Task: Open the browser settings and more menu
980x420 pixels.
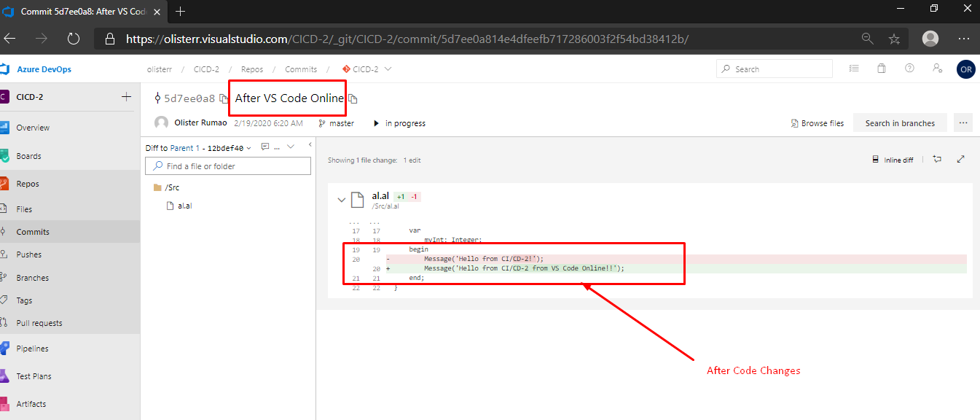Action: tap(964, 39)
